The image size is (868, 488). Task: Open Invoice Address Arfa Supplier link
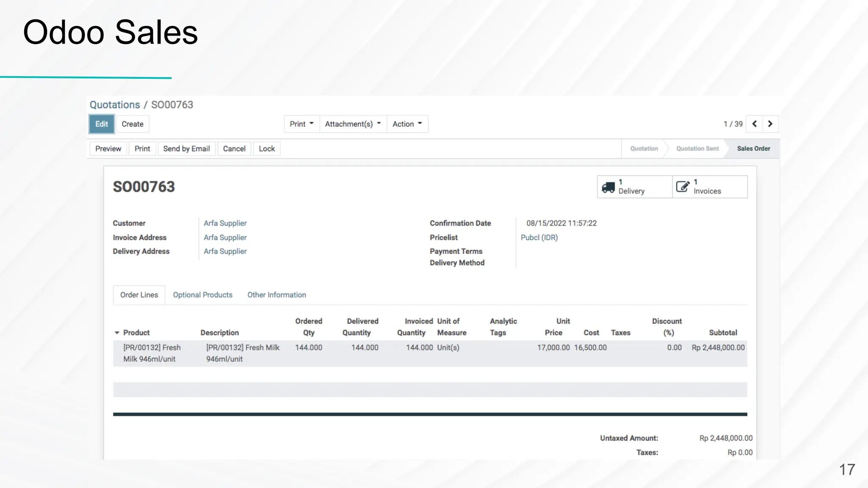(225, 238)
